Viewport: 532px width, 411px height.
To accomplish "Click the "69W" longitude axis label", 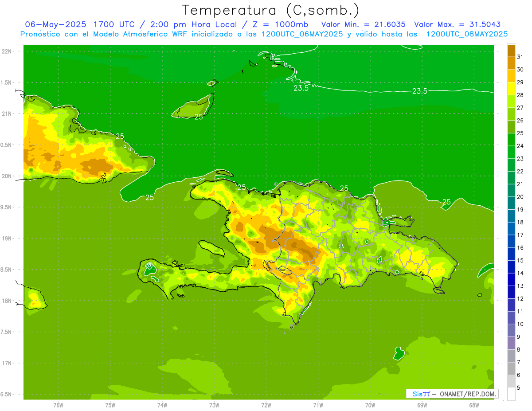I will click(x=422, y=405).
